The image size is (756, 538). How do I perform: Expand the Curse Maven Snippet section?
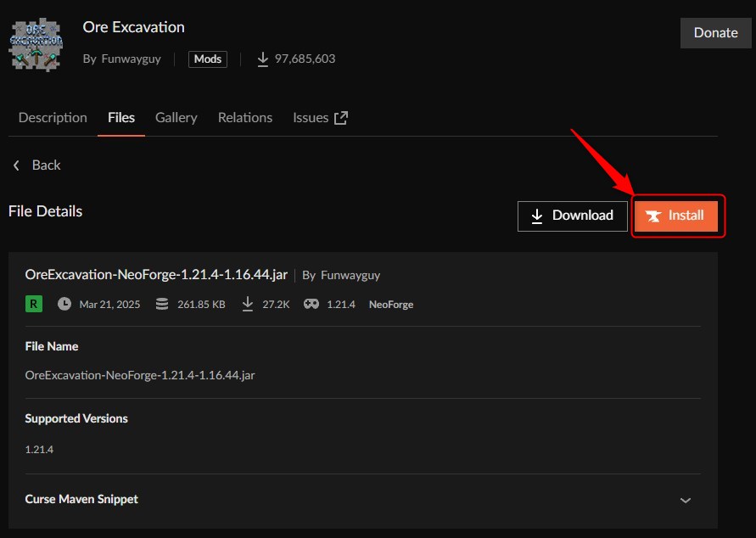tap(362, 500)
